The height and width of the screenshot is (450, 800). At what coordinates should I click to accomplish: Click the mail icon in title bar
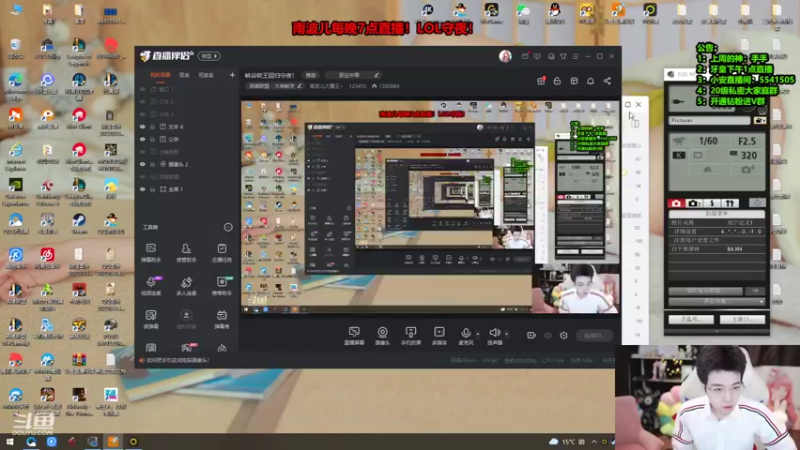pyautogui.click(x=524, y=56)
